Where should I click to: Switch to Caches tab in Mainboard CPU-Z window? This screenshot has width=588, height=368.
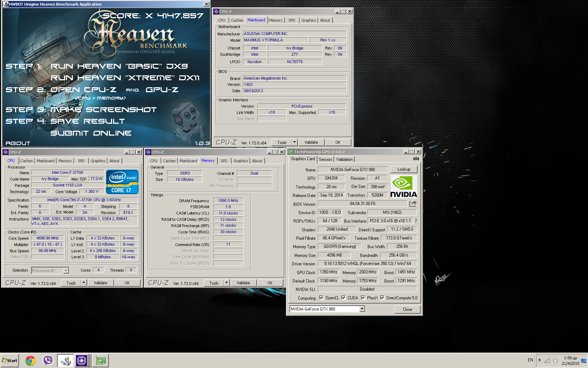click(237, 20)
